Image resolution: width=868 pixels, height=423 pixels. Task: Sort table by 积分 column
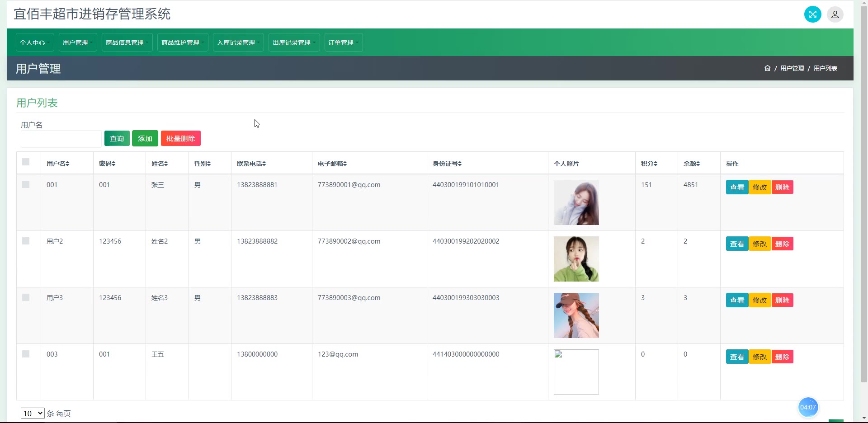[x=649, y=164]
